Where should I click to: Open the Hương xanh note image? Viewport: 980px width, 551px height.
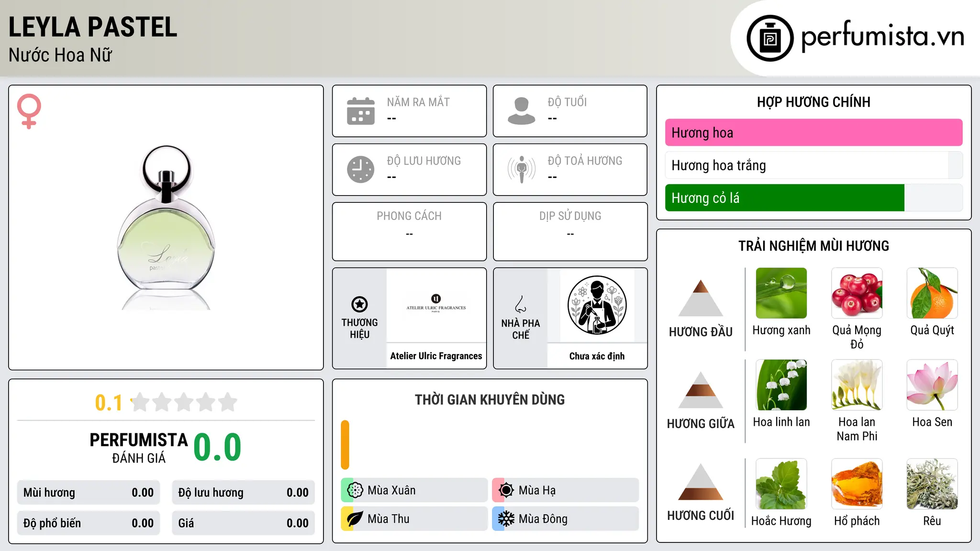[781, 293]
